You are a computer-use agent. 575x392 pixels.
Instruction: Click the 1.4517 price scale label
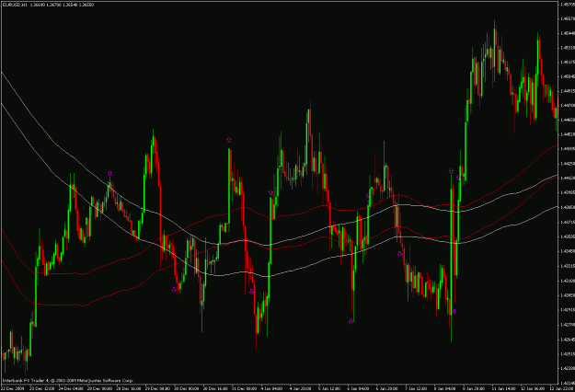[568, 62]
